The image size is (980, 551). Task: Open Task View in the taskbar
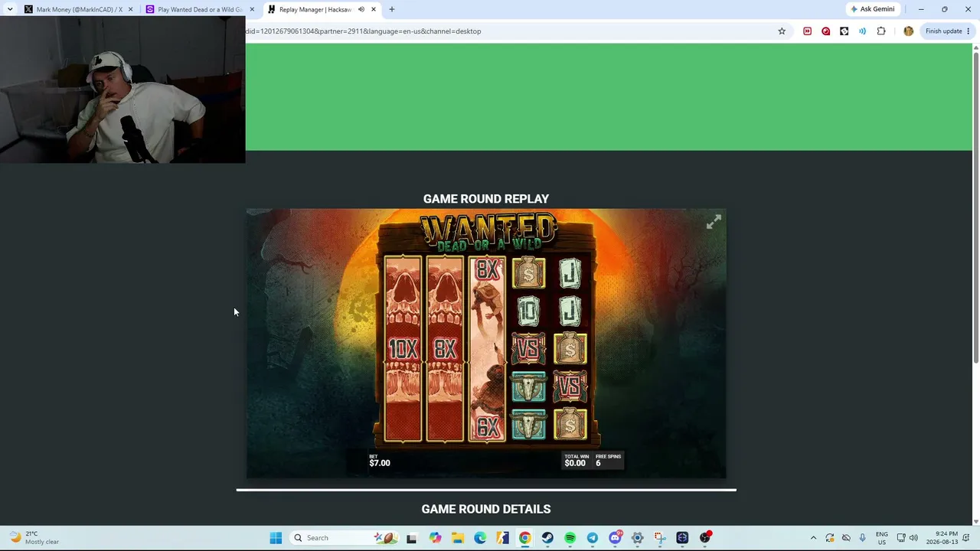[x=411, y=538]
